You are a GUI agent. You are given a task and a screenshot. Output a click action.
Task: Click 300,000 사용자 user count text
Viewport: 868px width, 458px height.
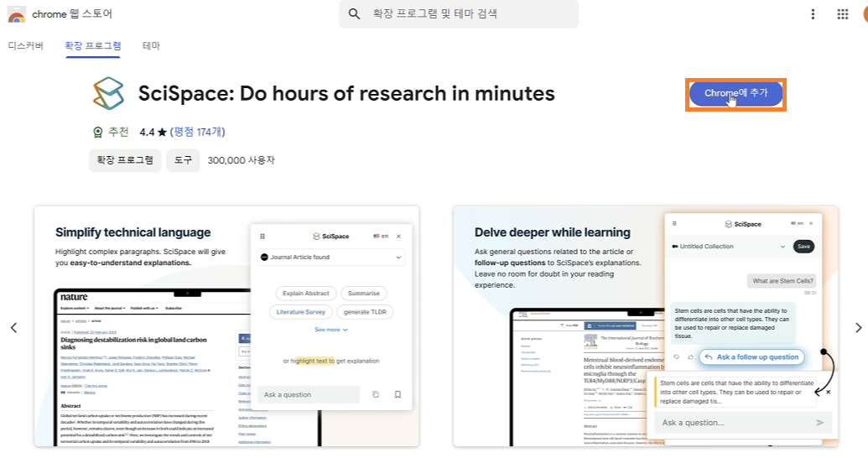[x=241, y=160]
